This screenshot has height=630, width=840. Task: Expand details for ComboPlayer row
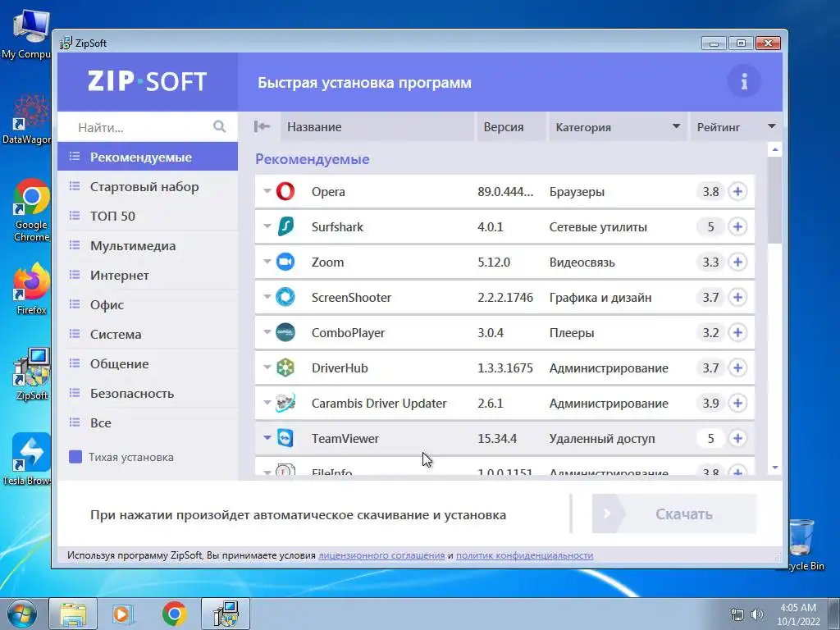click(267, 331)
